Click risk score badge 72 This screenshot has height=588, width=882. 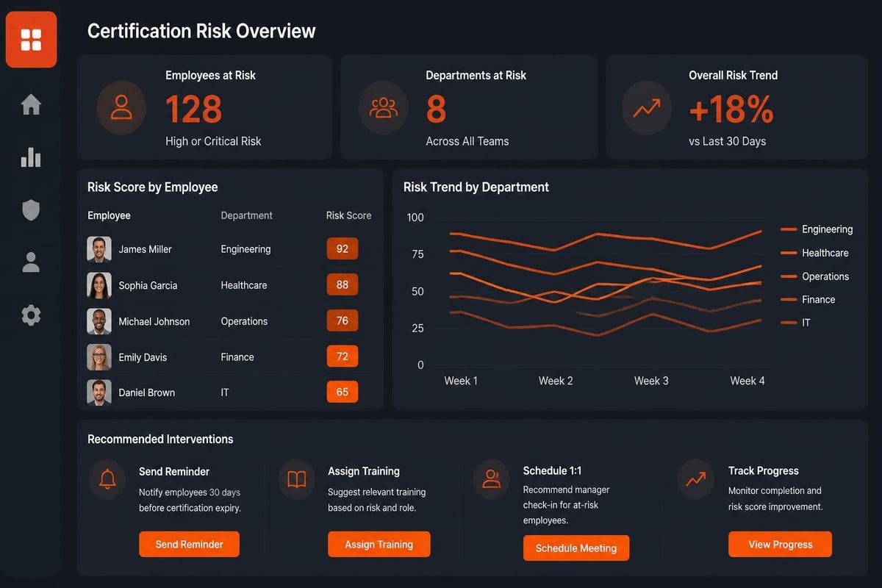pyautogui.click(x=343, y=356)
